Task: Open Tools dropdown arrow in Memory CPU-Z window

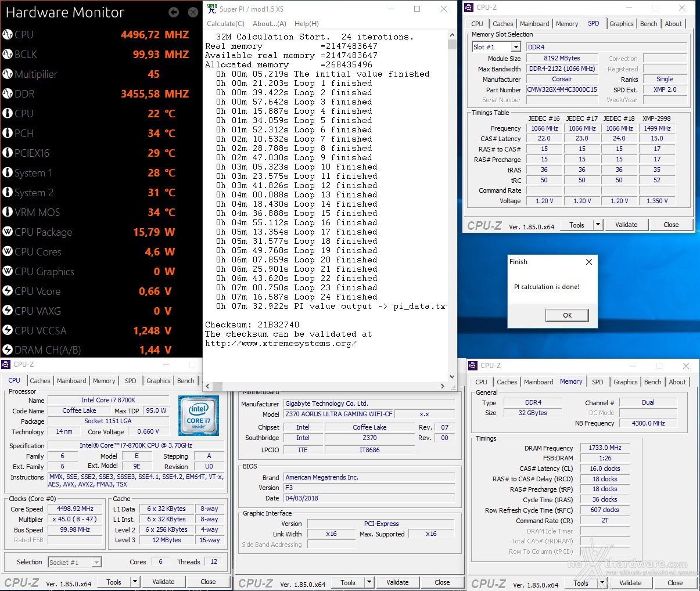Action: (x=601, y=583)
